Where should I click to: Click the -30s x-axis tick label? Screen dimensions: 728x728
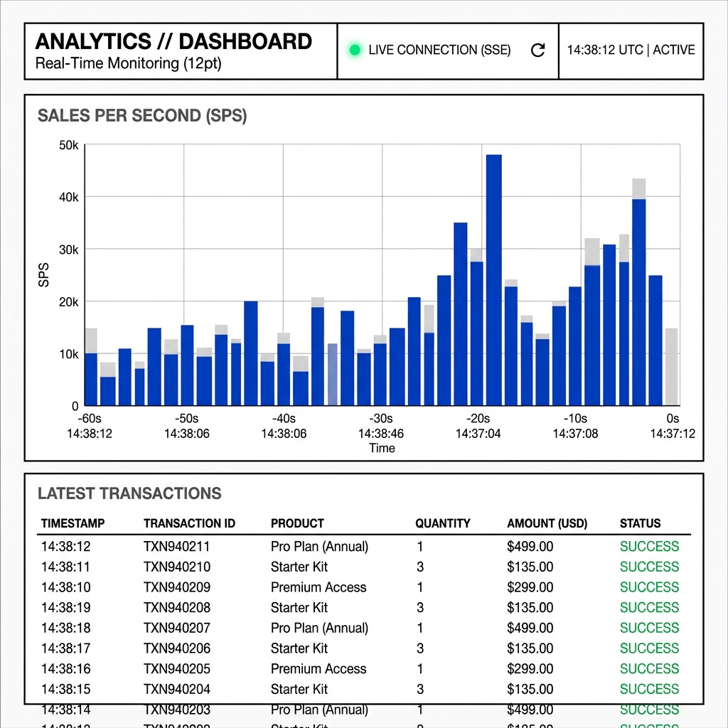381,419
